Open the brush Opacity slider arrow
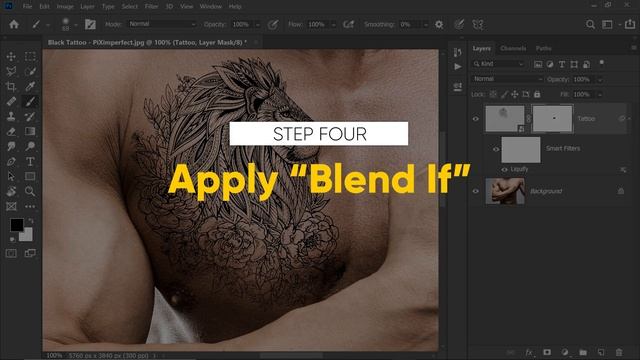 (258, 24)
